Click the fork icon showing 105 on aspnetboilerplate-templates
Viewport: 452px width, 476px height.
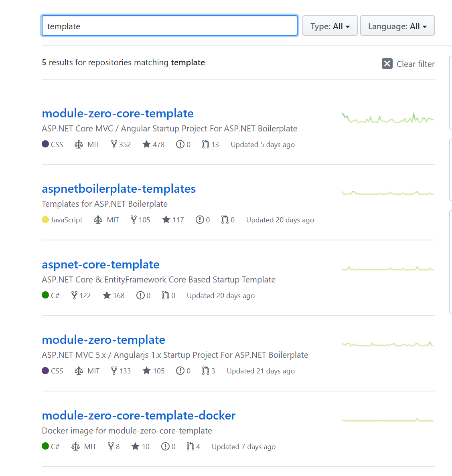pos(133,220)
